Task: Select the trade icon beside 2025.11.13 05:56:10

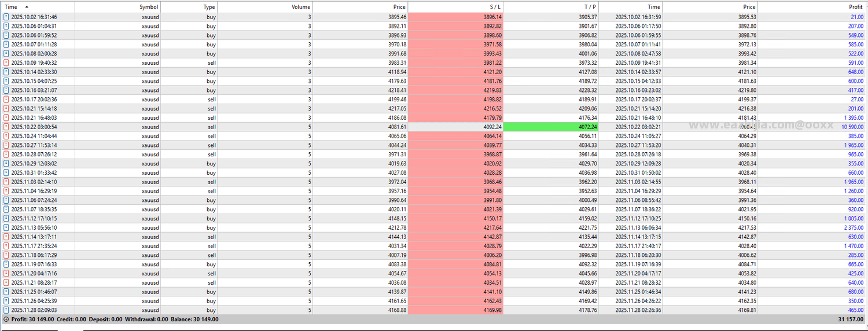Action: click(6, 227)
